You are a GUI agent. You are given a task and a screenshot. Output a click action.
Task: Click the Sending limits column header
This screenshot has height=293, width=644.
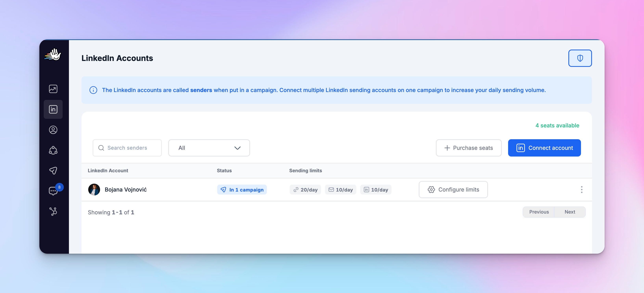click(x=305, y=170)
